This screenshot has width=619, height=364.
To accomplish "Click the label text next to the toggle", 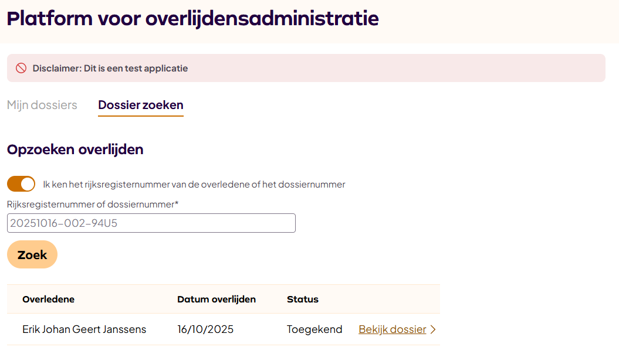I will [194, 184].
